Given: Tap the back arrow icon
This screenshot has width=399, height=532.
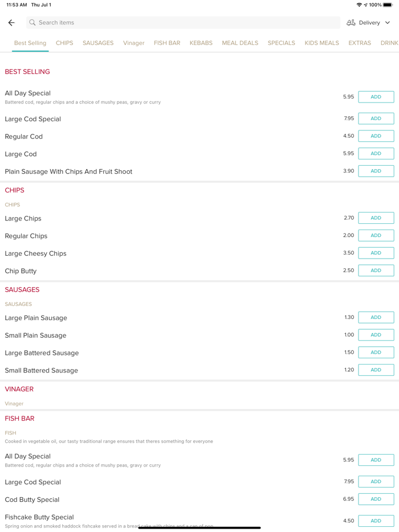Looking at the screenshot, I should (11, 23).
